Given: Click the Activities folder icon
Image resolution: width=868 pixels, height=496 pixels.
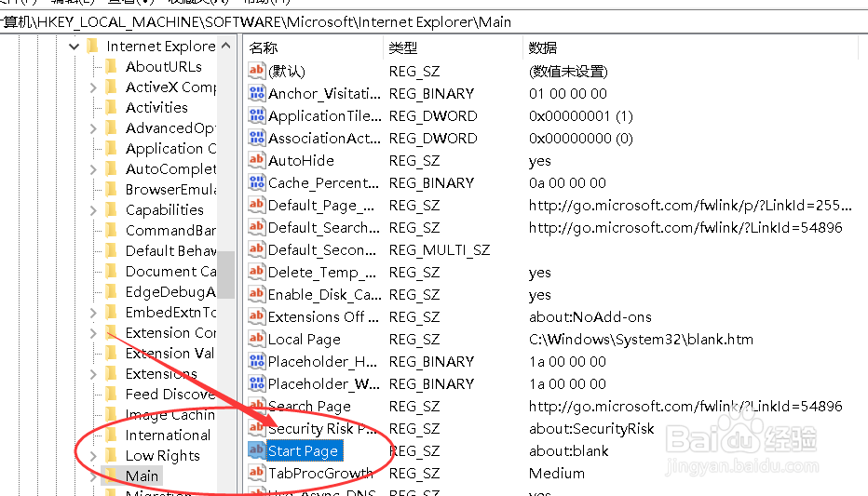Looking at the screenshot, I should coord(111,108).
